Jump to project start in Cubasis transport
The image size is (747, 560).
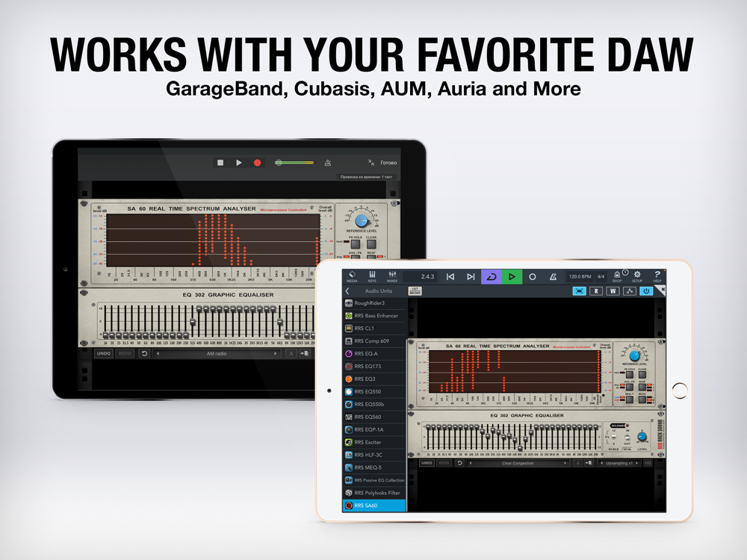tap(450, 277)
